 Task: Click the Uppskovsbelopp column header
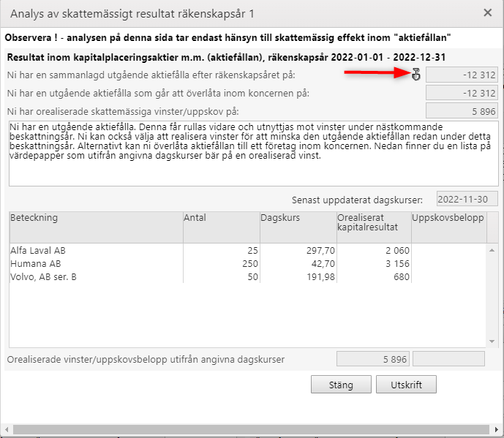point(449,227)
